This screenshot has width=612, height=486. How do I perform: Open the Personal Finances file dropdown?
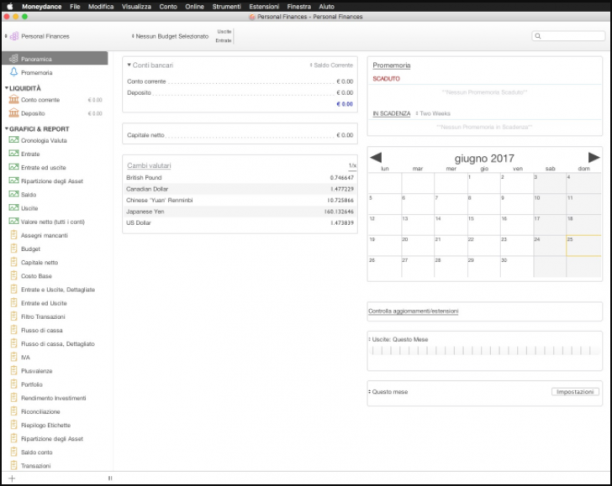37,36
